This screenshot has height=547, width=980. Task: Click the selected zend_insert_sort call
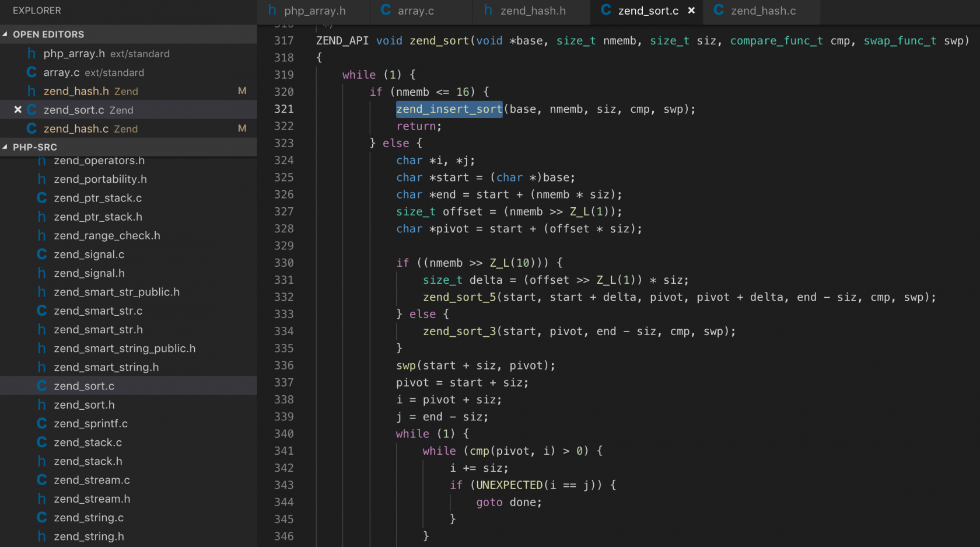point(449,109)
